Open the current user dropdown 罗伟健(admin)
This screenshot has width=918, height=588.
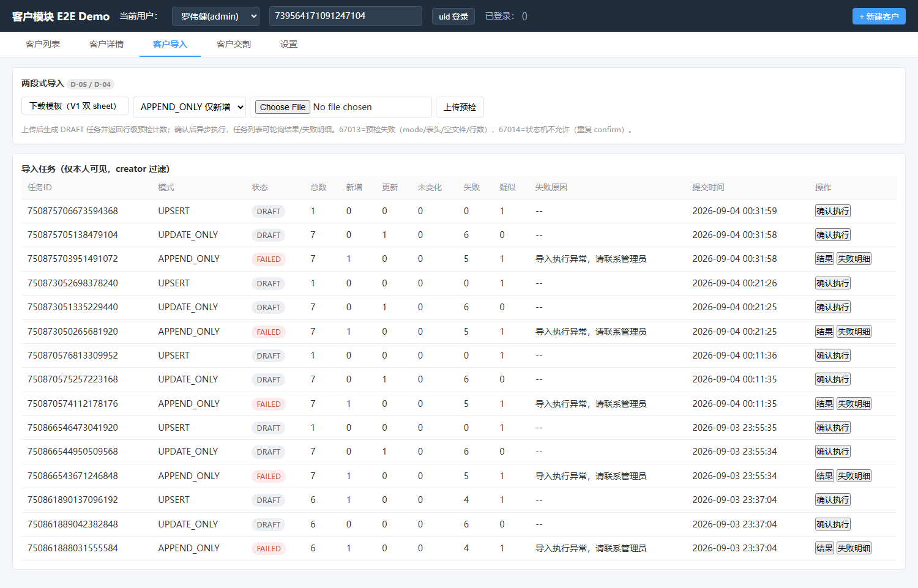(215, 16)
